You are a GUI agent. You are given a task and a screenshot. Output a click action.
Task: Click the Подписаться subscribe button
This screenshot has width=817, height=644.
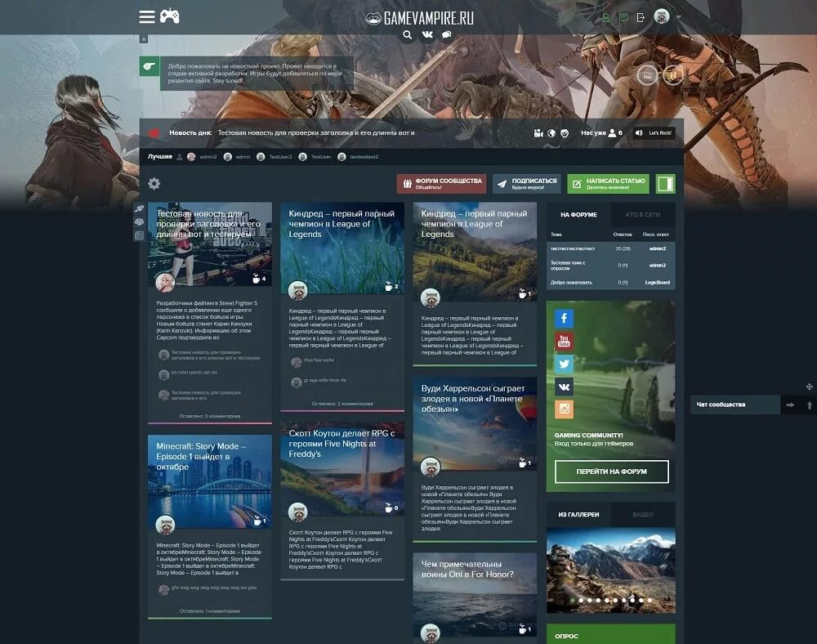point(527,183)
